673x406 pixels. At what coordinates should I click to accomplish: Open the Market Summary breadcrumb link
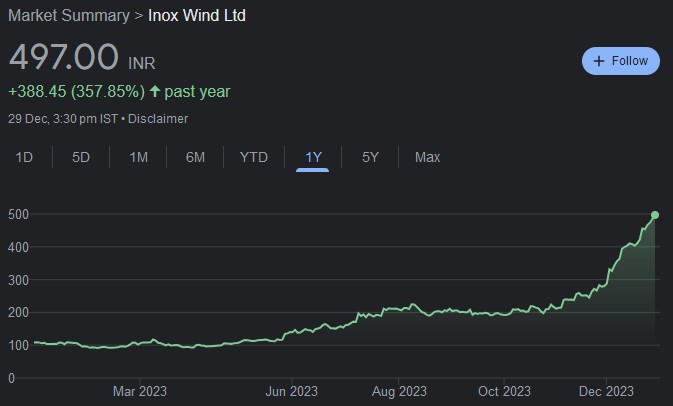(x=69, y=15)
